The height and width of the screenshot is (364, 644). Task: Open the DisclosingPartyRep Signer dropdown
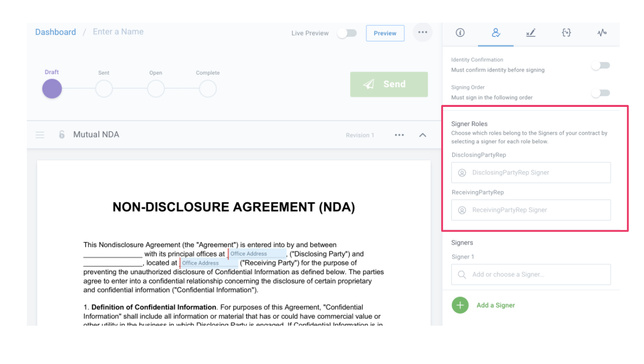pyautogui.click(x=531, y=172)
